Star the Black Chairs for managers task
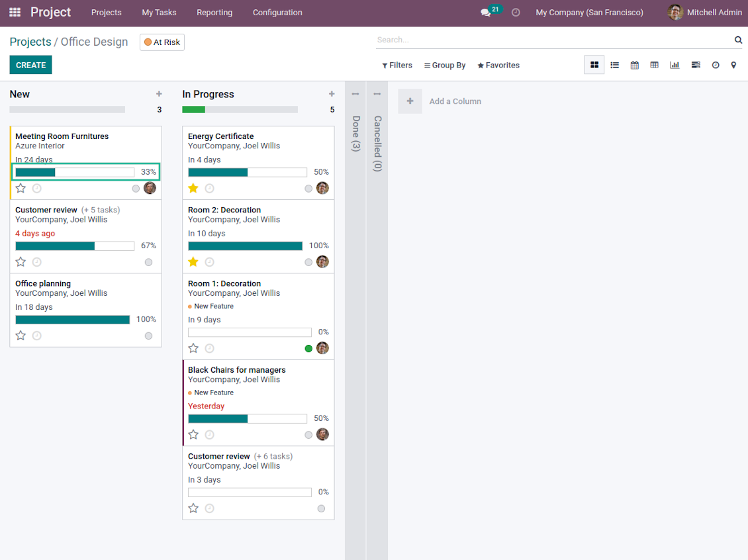748x560 pixels. click(193, 434)
